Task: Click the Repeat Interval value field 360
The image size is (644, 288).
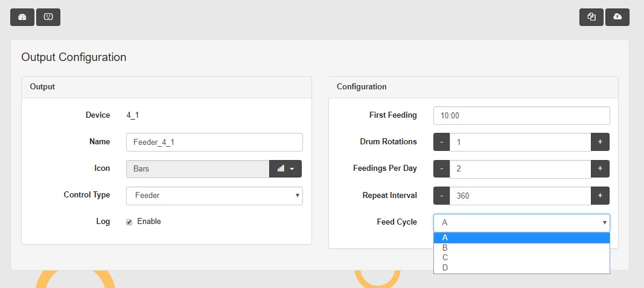Action: tap(520, 196)
